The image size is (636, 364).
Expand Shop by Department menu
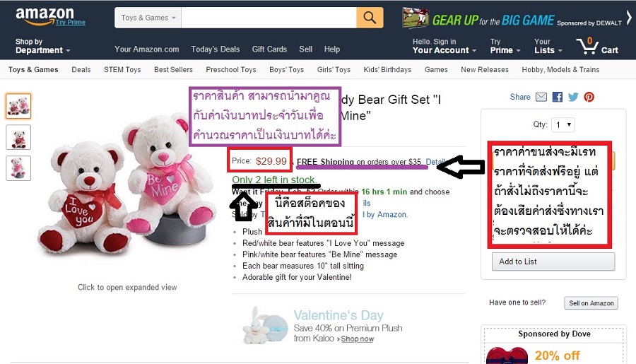pyautogui.click(x=42, y=46)
